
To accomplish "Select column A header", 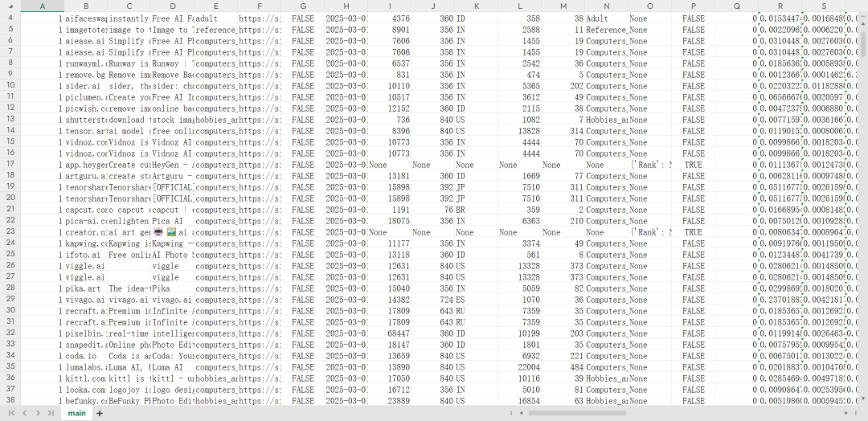I will (x=43, y=6).
